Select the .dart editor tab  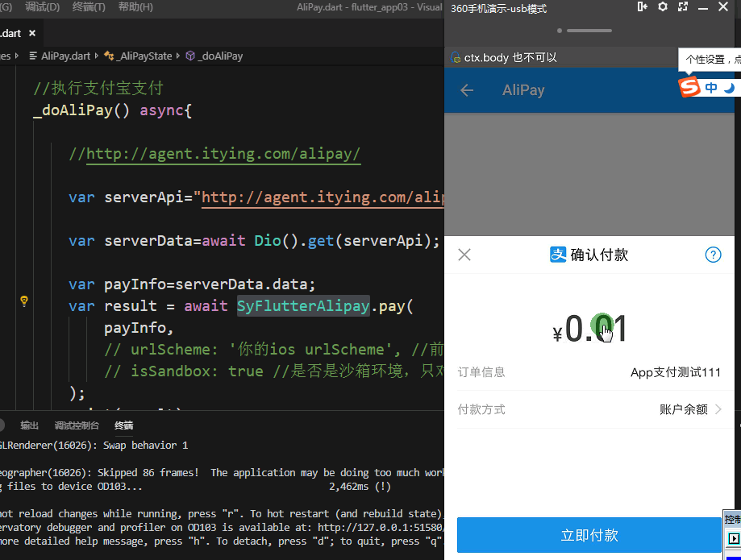click(19, 33)
